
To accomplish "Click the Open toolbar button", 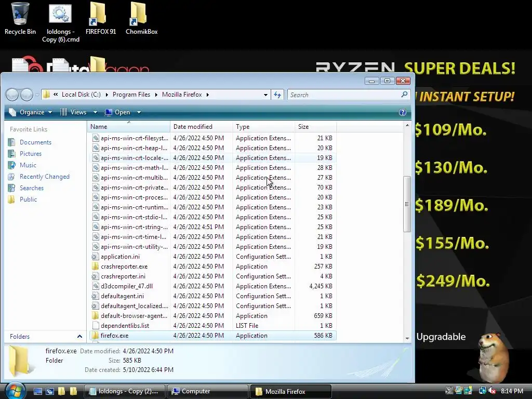I will click(x=118, y=112).
